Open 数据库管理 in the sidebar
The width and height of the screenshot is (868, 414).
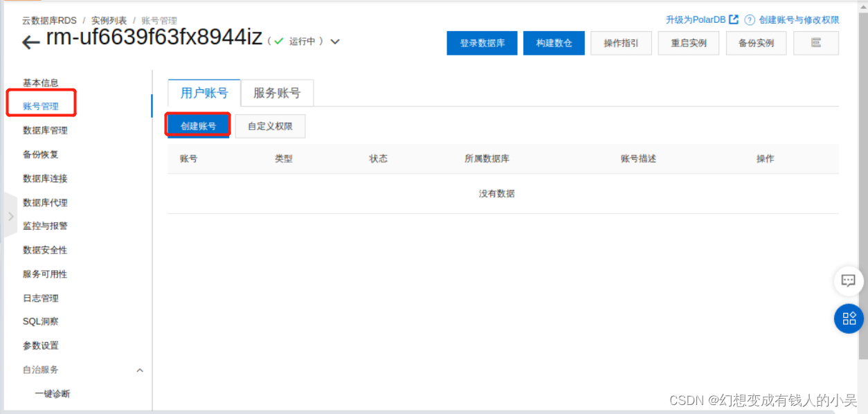point(45,130)
